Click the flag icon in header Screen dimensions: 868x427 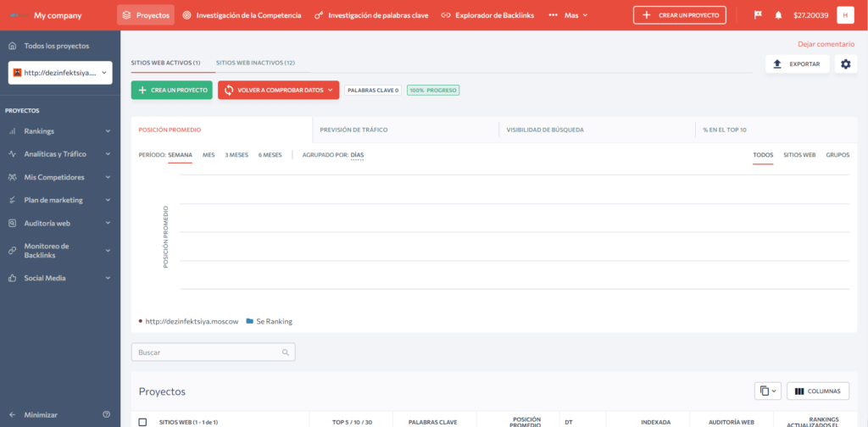tap(758, 15)
